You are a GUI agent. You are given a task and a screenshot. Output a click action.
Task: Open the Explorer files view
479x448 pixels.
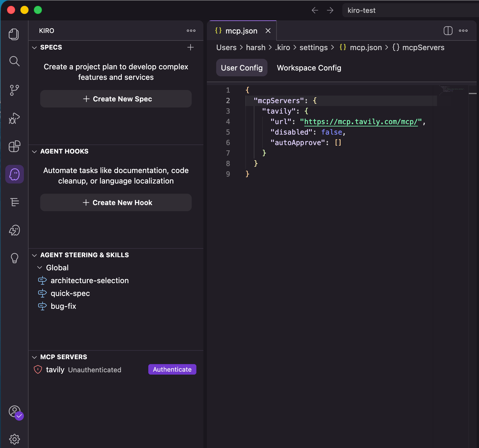[14, 34]
